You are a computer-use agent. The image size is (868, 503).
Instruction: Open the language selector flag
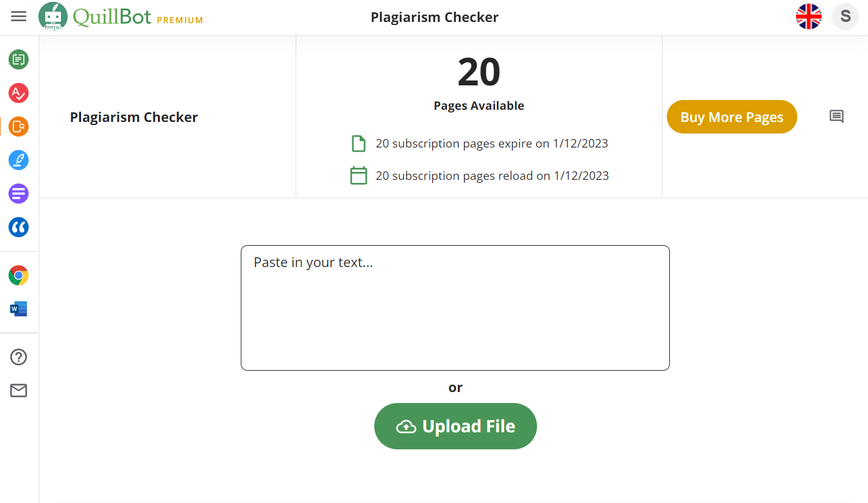click(x=809, y=16)
